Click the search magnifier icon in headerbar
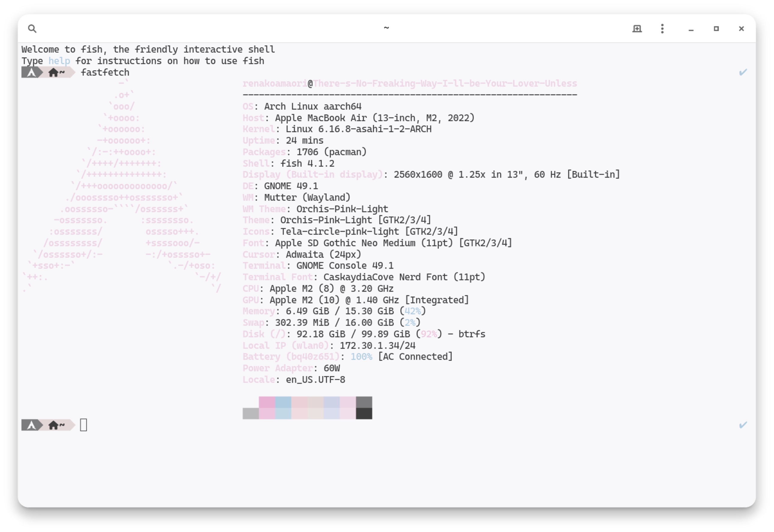 [32, 29]
